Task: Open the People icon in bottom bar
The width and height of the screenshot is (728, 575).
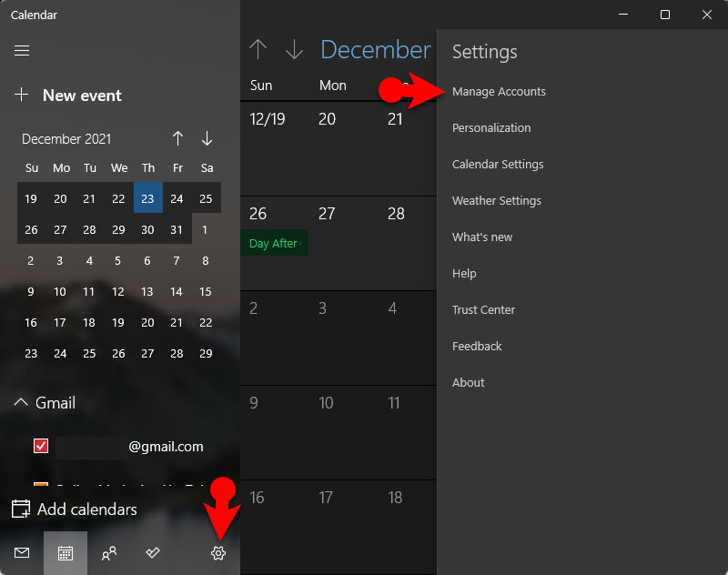Action: point(109,553)
